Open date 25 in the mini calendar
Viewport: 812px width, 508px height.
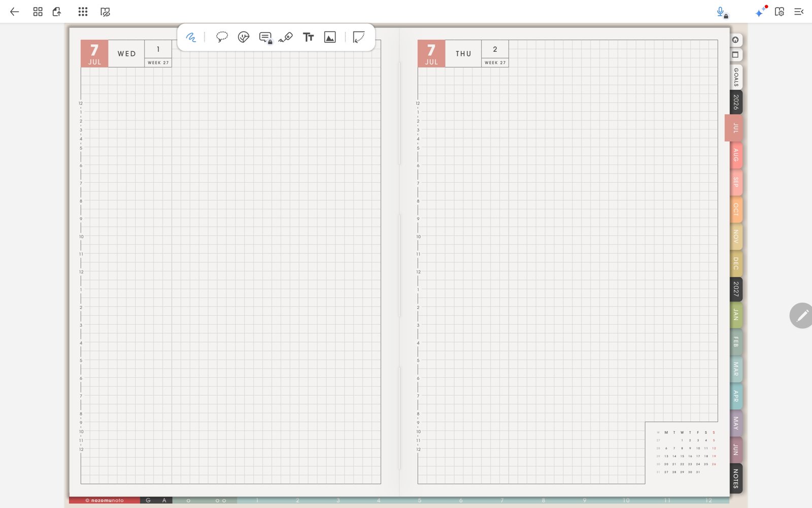click(x=706, y=464)
